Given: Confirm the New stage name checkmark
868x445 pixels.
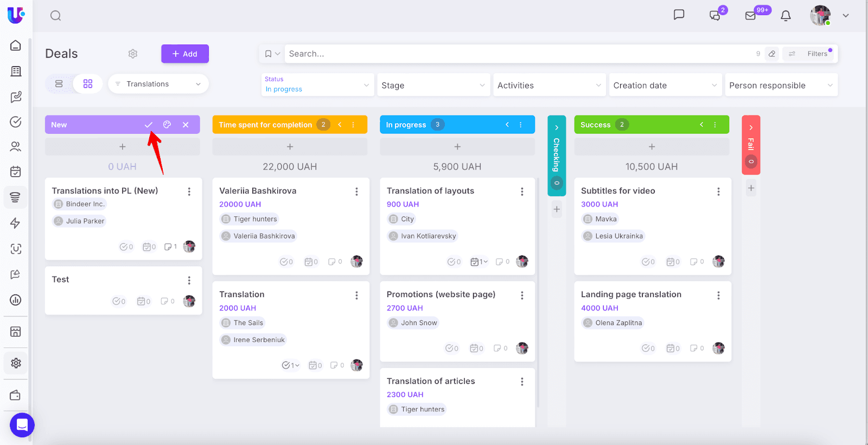Looking at the screenshot, I should pyautogui.click(x=148, y=125).
